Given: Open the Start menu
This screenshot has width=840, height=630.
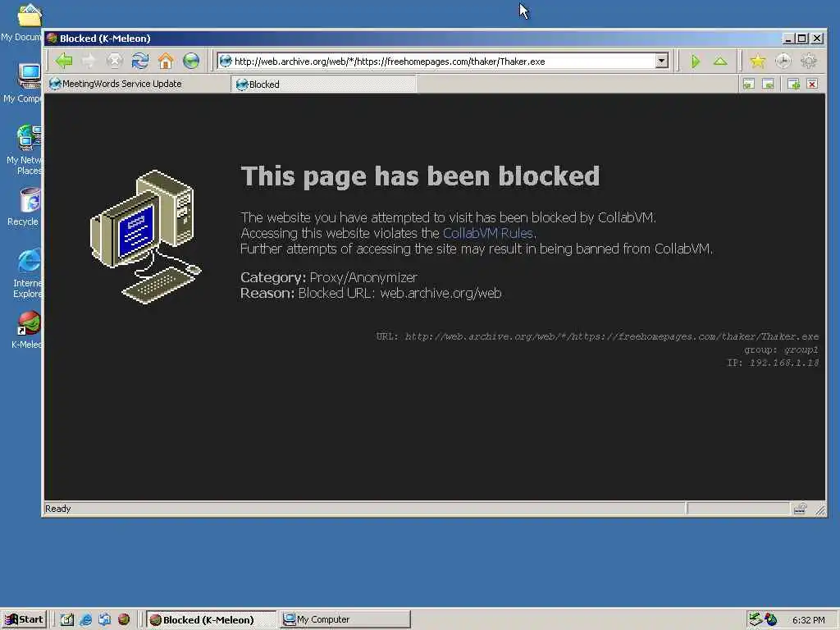Looking at the screenshot, I should [25, 619].
